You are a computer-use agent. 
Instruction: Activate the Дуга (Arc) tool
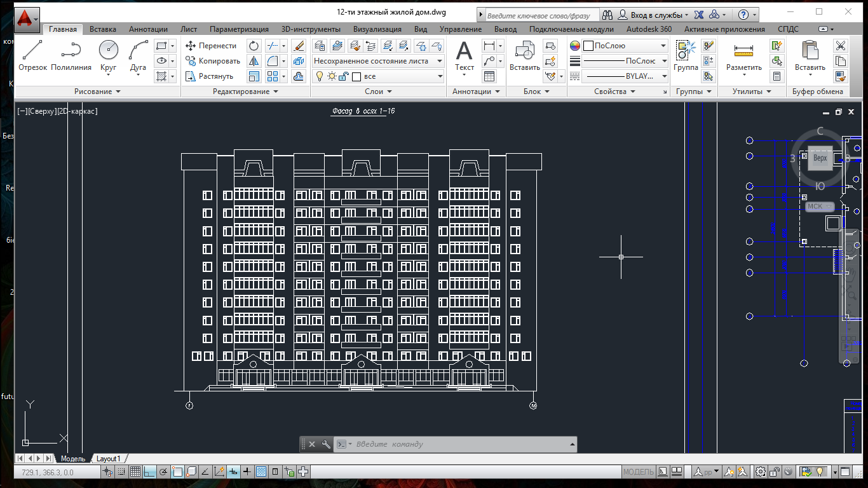(x=138, y=55)
